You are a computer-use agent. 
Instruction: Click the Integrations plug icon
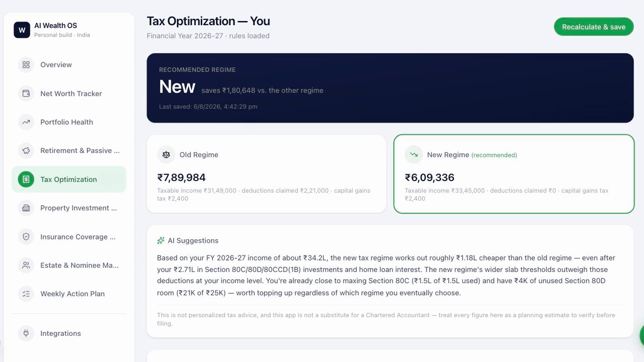(x=26, y=333)
